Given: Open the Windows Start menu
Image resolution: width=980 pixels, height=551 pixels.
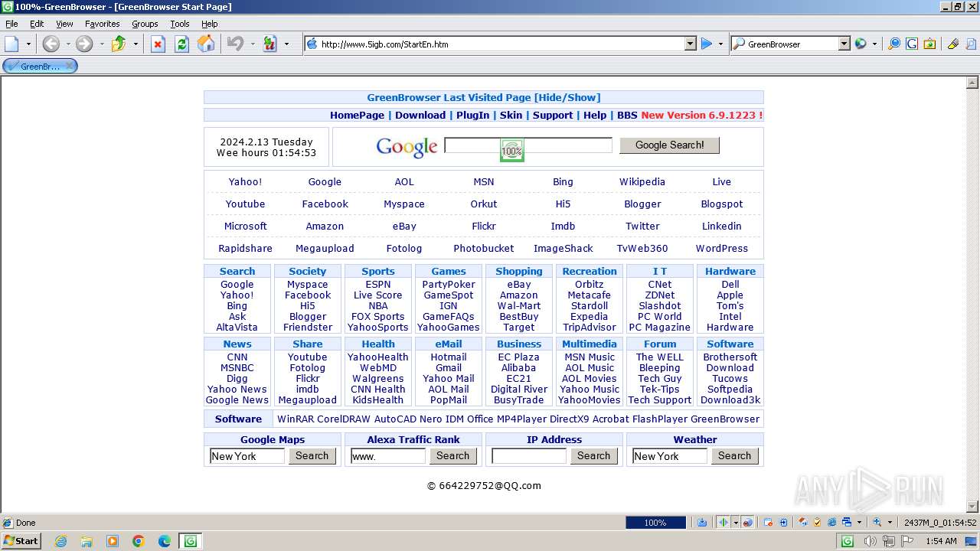Looking at the screenshot, I should tap(21, 541).
